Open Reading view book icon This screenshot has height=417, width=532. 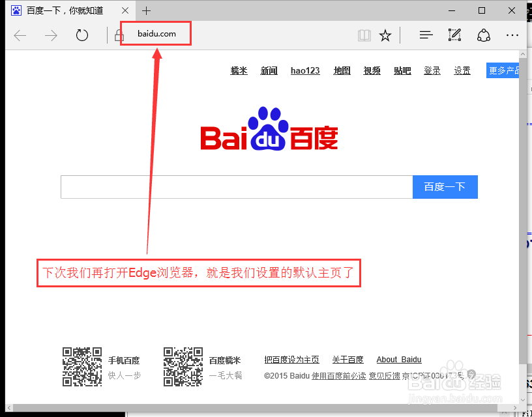(x=364, y=35)
